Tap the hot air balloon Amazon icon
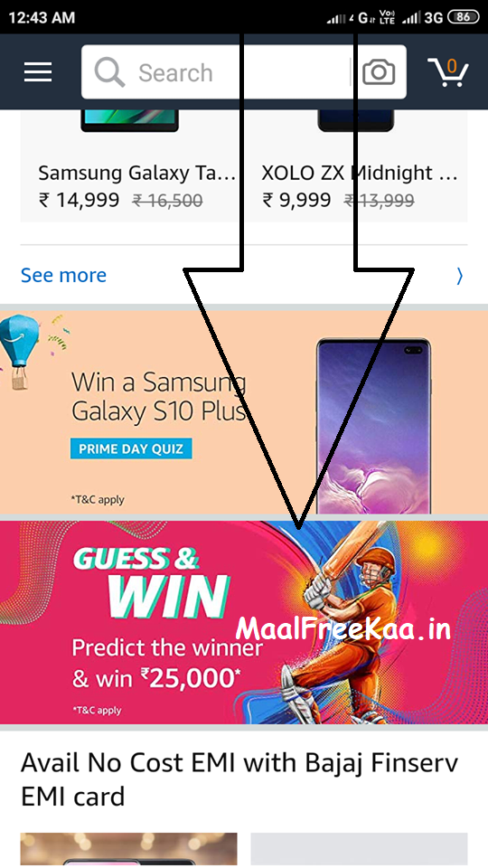Screen dimensions: 488x868 pyautogui.click(x=18, y=352)
